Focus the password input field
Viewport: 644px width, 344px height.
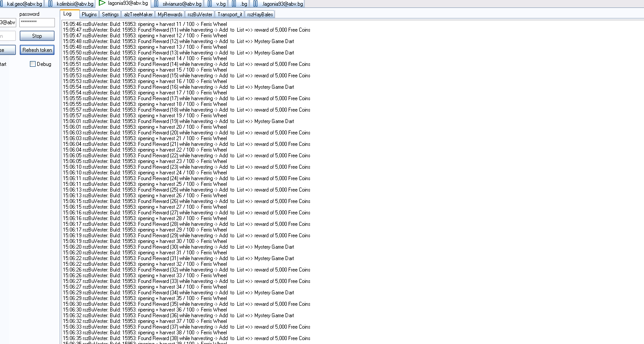[x=37, y=22]
